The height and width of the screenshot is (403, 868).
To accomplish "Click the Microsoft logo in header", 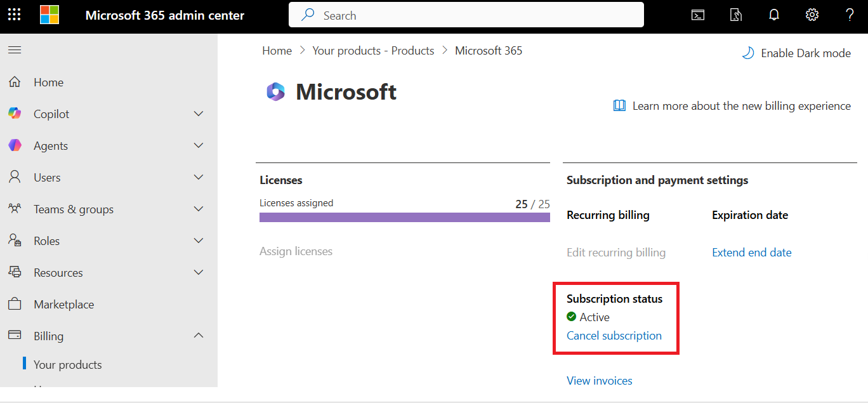I will [x=49, y=15].
